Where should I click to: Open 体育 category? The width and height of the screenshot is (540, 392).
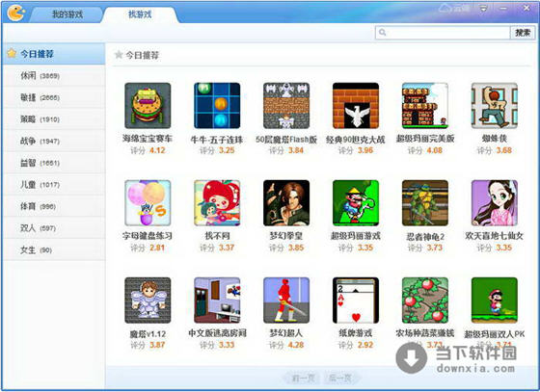tap(54, 206)
